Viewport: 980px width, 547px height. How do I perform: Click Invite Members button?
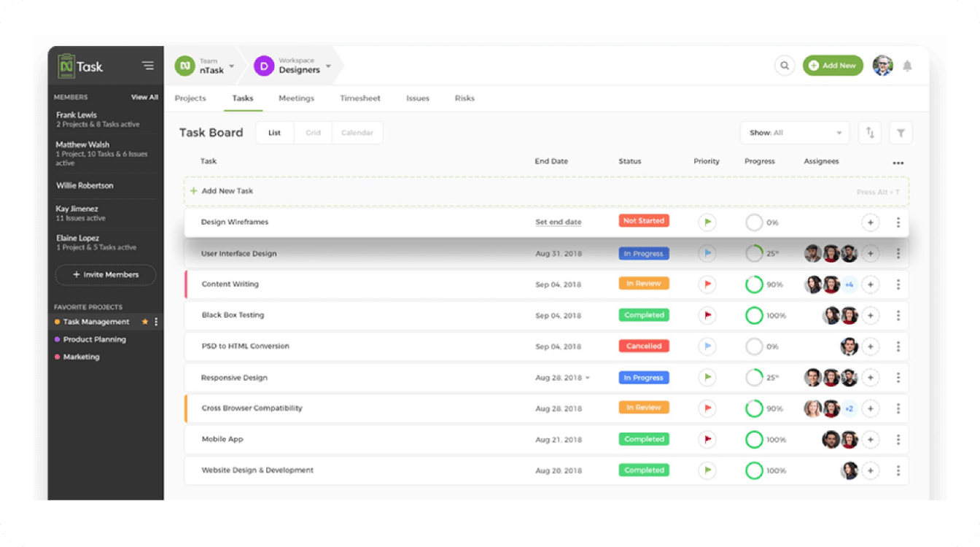click(106, 275)
